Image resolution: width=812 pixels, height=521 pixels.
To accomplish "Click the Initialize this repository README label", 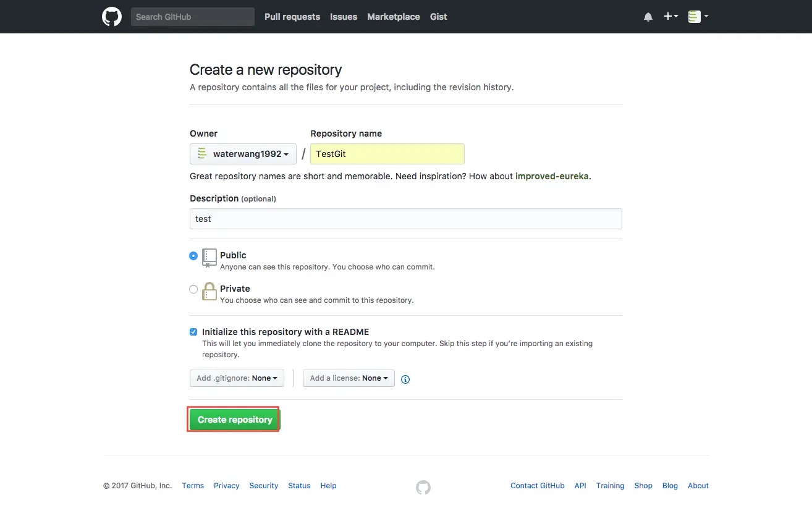I will [285, 332].
